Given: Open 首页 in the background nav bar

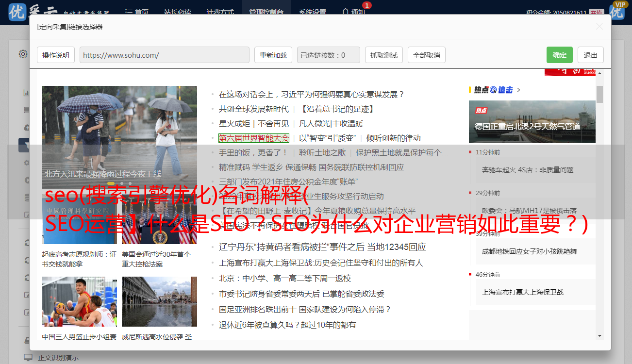Looking at the screenshot, I should click(136, 12).
